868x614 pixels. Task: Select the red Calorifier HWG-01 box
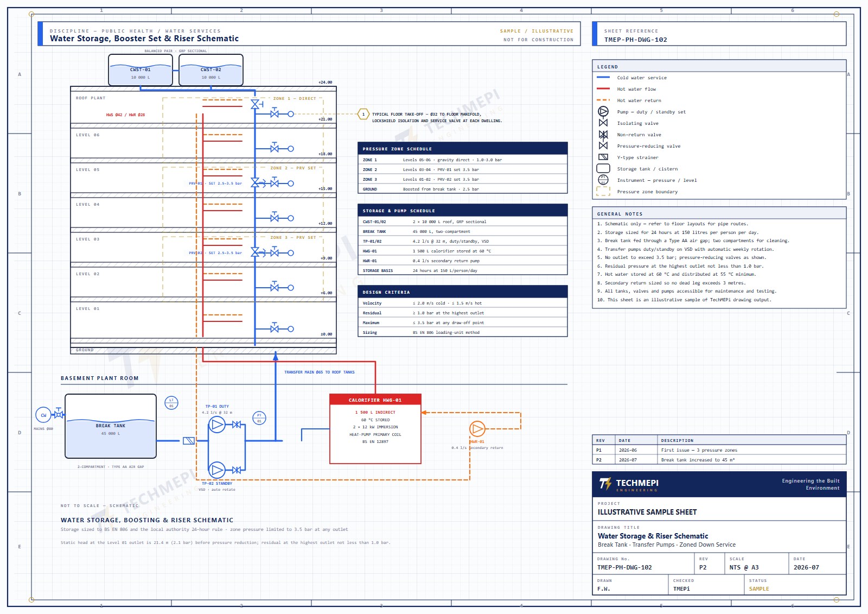[x=375, y=429]
